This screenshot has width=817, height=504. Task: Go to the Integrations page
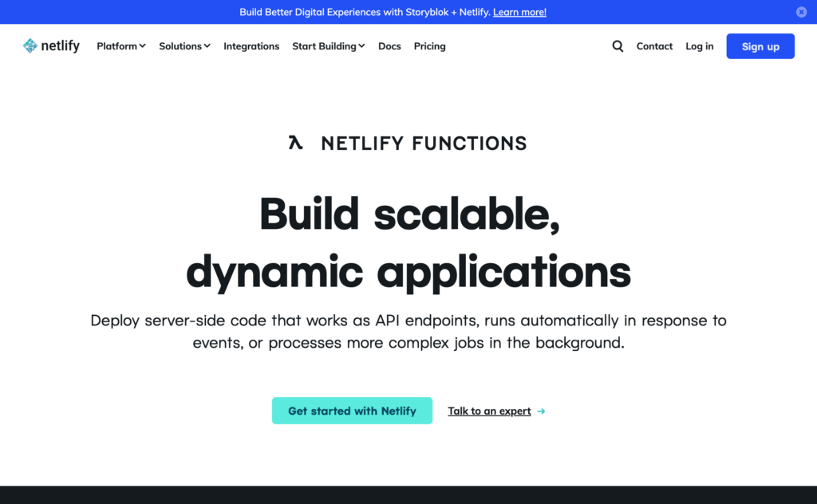click(251, 46)
